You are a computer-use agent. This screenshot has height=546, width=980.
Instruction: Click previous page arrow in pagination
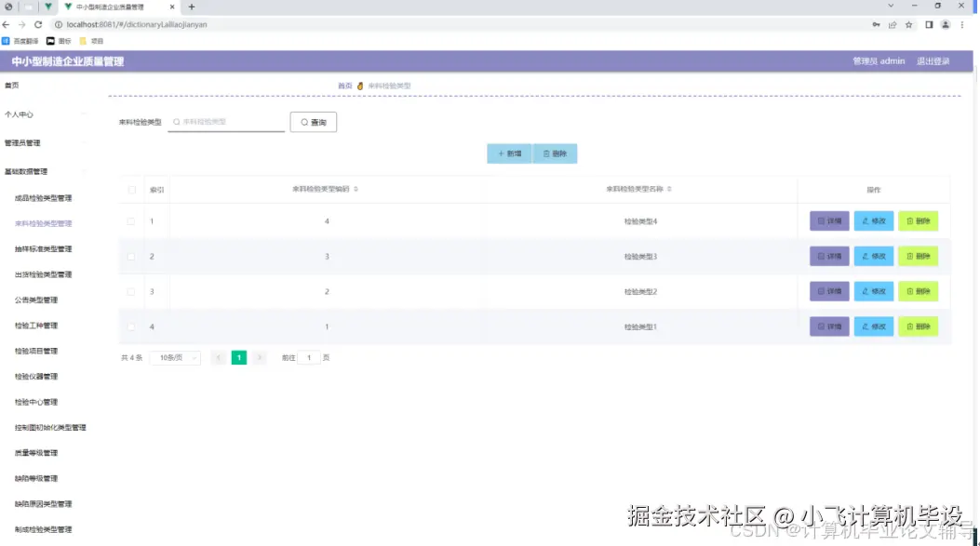218,358
